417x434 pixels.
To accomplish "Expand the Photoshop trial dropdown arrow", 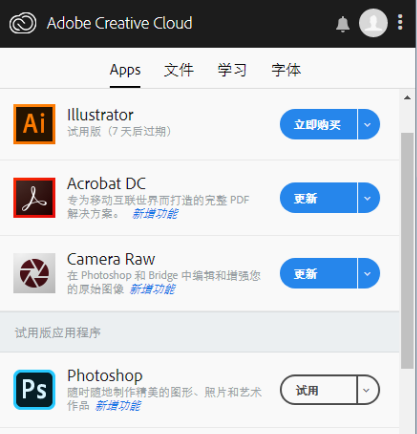I will point(368,390).
